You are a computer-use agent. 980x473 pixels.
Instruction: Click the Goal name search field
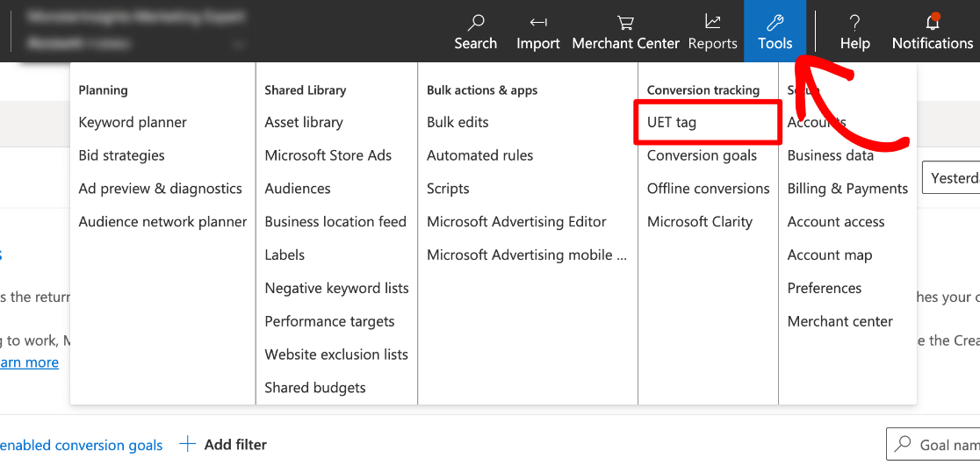[x=944, y=445]
